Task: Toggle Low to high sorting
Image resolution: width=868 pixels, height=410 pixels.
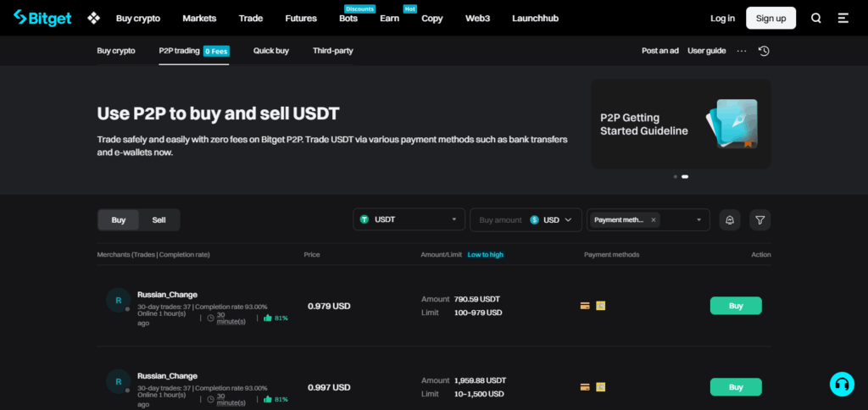Action: [x=486, y=254]
